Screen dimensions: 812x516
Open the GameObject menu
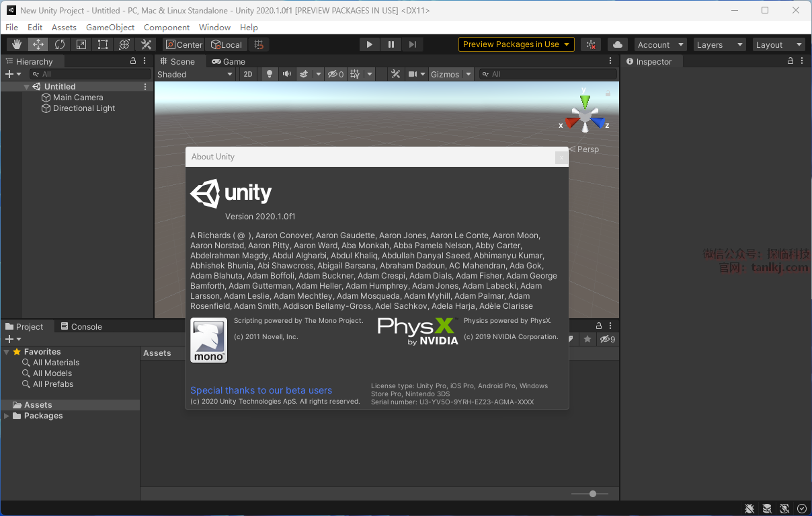(110, 27)
